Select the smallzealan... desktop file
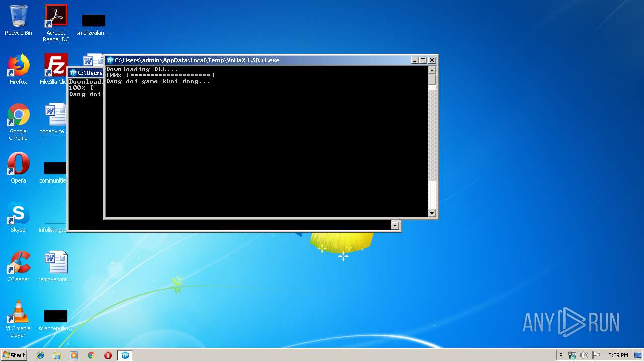This screenshot has width=644, height=362. (x=93, y=25)
